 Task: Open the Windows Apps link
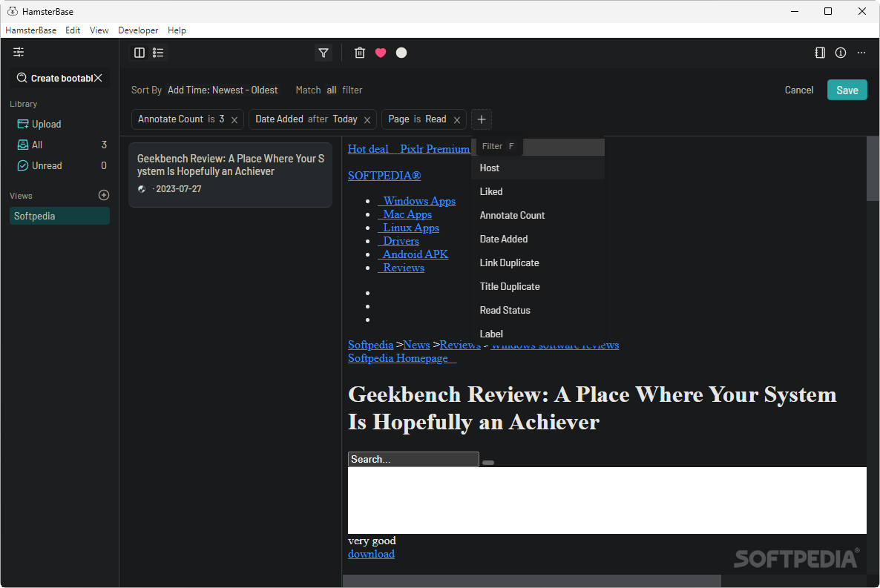(416, 201)
